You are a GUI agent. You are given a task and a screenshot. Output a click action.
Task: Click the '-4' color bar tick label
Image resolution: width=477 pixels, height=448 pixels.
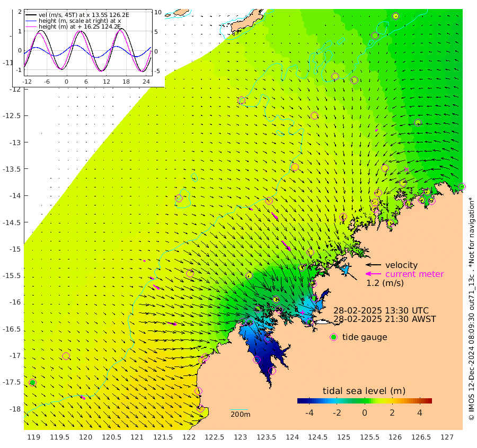(309, 413)
